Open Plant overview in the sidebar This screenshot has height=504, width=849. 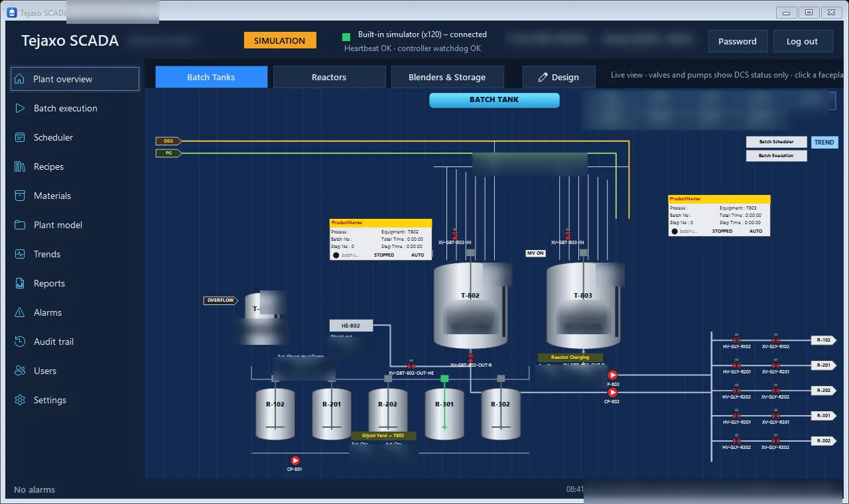[x=75, y=79]
